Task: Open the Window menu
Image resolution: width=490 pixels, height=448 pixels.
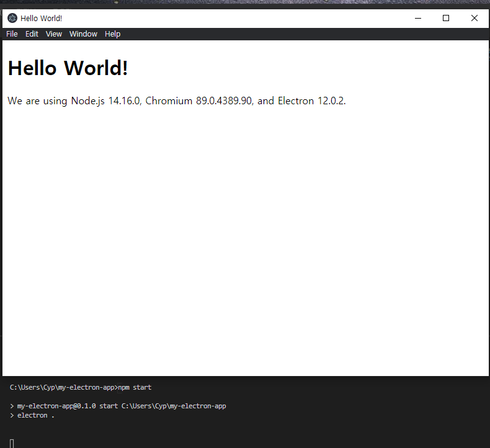Action: (x=83, y=34)
